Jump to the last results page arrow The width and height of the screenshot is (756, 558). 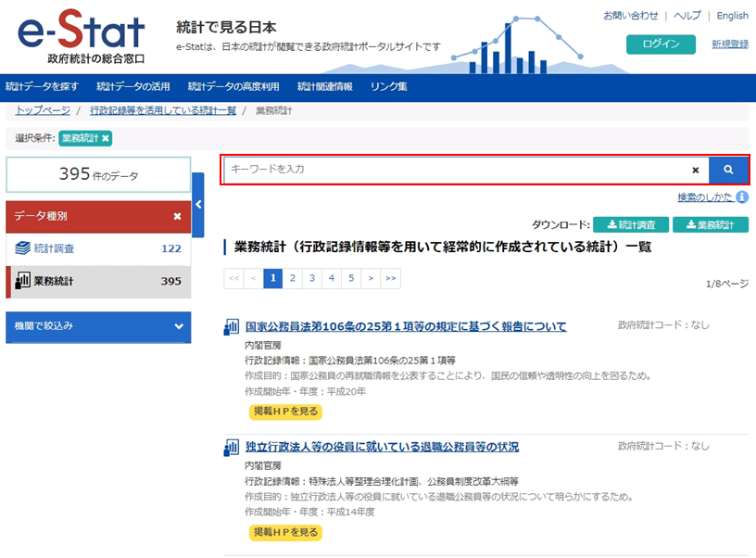pos(391,278)
